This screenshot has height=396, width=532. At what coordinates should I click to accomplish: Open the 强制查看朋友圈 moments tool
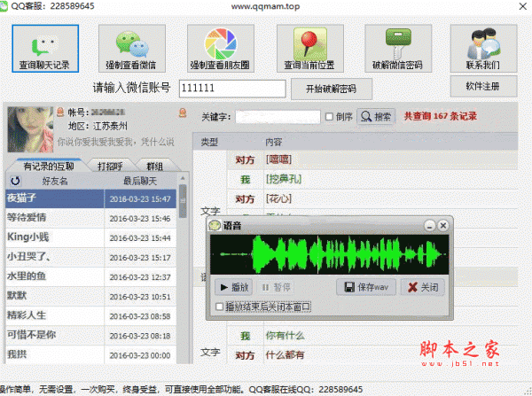coord(221,48)
